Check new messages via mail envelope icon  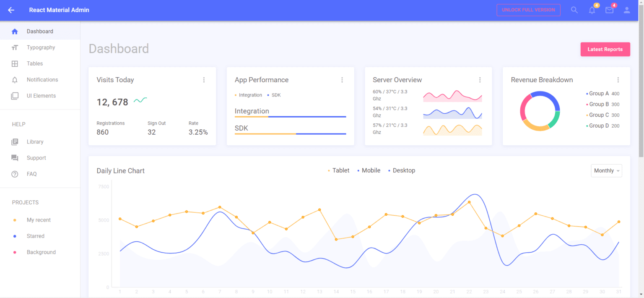click(x=609, y=10)
